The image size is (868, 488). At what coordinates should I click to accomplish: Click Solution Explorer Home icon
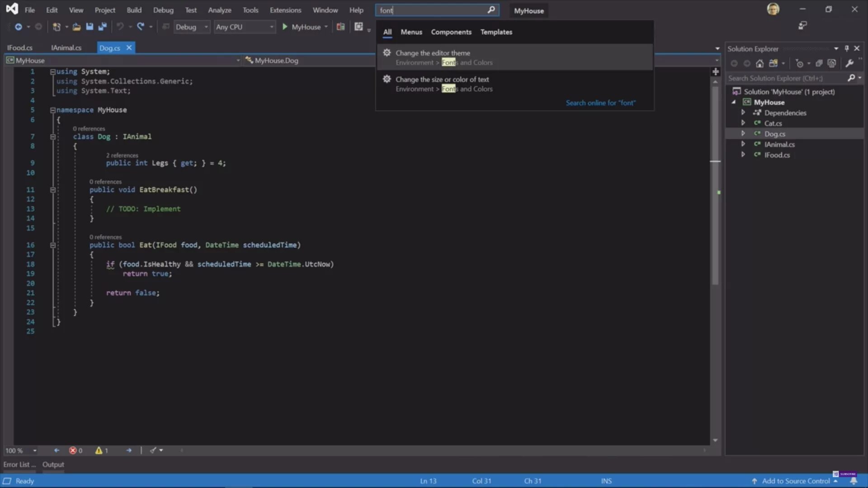pyautogui.click(x=759, y=63)
